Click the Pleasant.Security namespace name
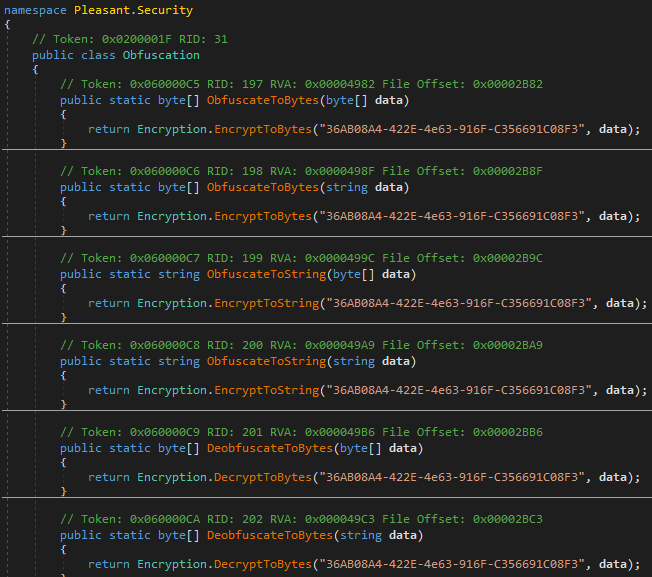652x577 pixels. (x=133, y=10)
